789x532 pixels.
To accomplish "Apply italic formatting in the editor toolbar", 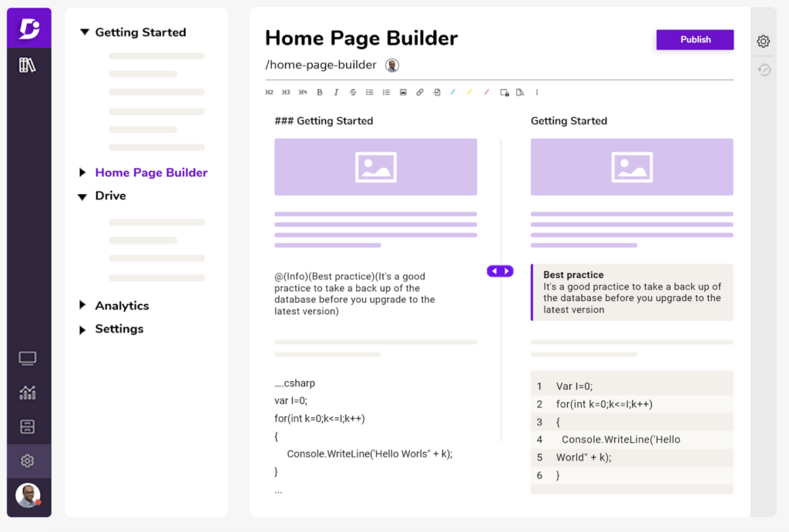I will pos(336,92).
